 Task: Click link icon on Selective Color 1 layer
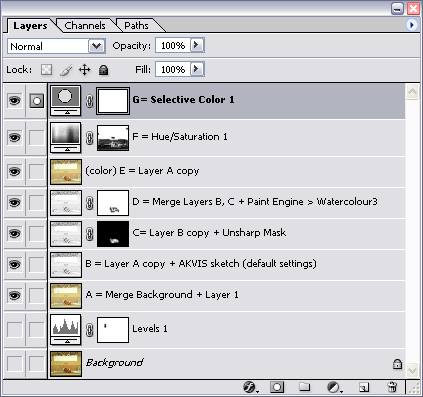click(89, 101)
